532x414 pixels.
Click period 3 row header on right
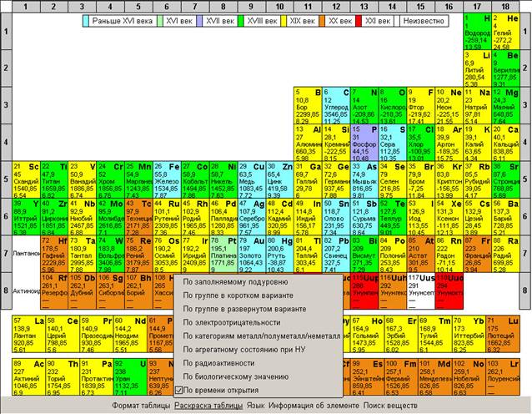pos(524,105)
